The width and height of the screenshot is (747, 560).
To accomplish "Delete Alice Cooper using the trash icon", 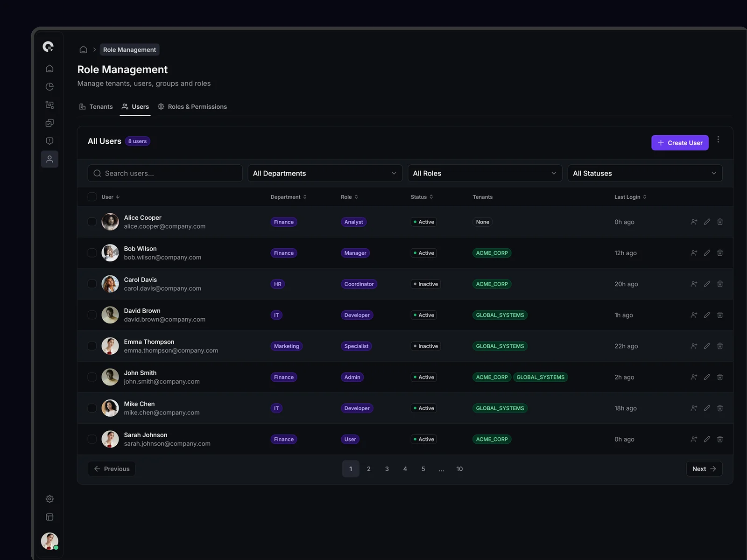I will click(720, 222).
